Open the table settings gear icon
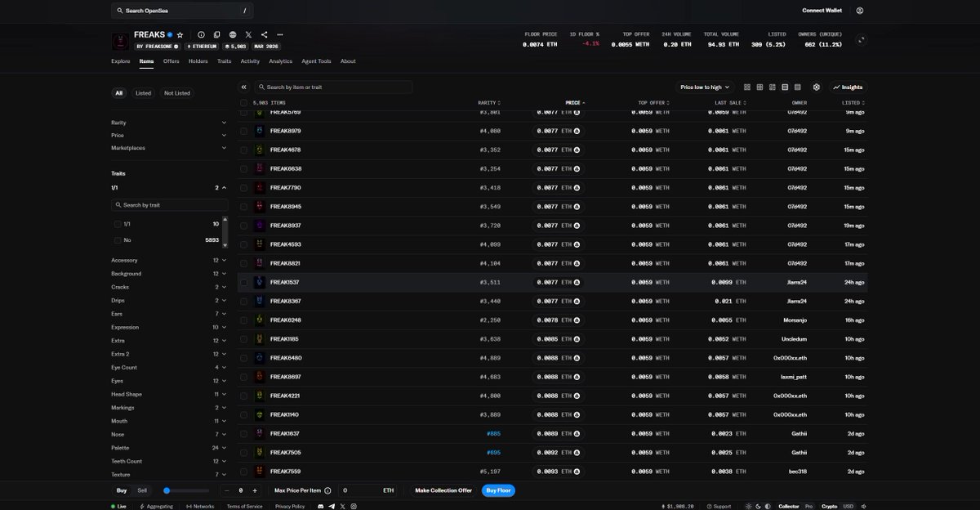This screenshot has width=980, height=510. point(816,87)
